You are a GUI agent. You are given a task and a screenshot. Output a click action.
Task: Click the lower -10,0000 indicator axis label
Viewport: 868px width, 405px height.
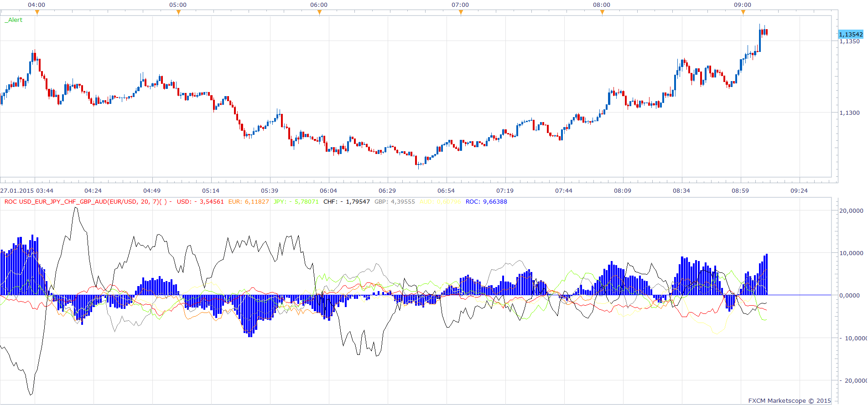[x=853, y=338]
